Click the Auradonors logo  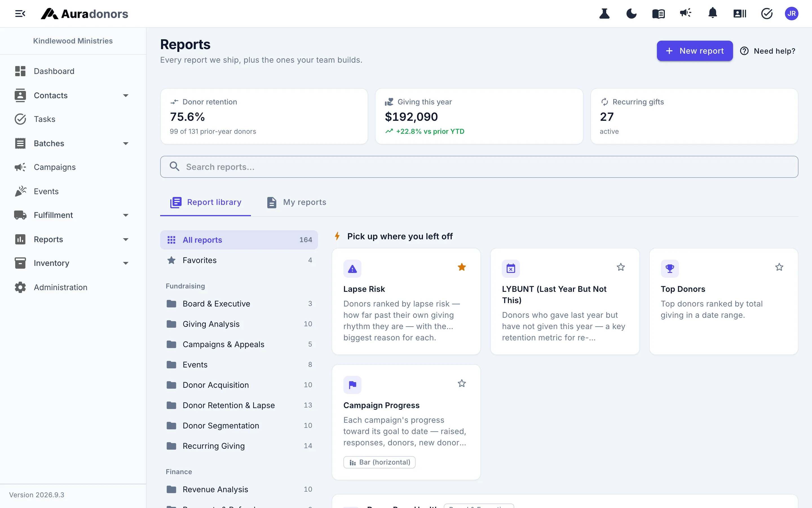pos(85,14)
